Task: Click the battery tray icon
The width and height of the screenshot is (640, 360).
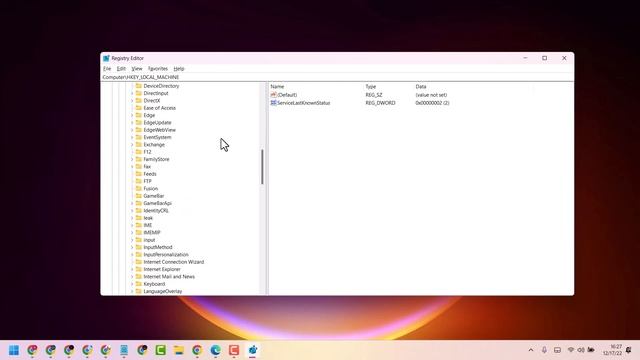Action: coord(591,350)
